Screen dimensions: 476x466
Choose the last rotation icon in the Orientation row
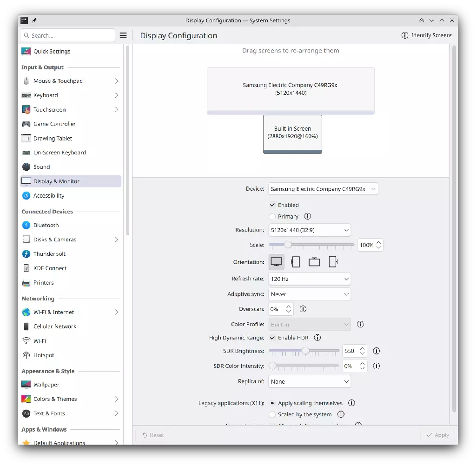(x=333, y=262)
